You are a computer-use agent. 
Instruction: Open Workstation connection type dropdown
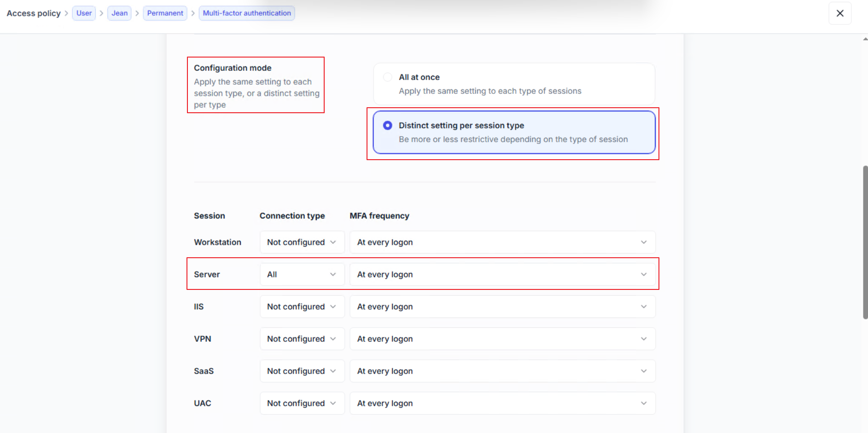302,242
